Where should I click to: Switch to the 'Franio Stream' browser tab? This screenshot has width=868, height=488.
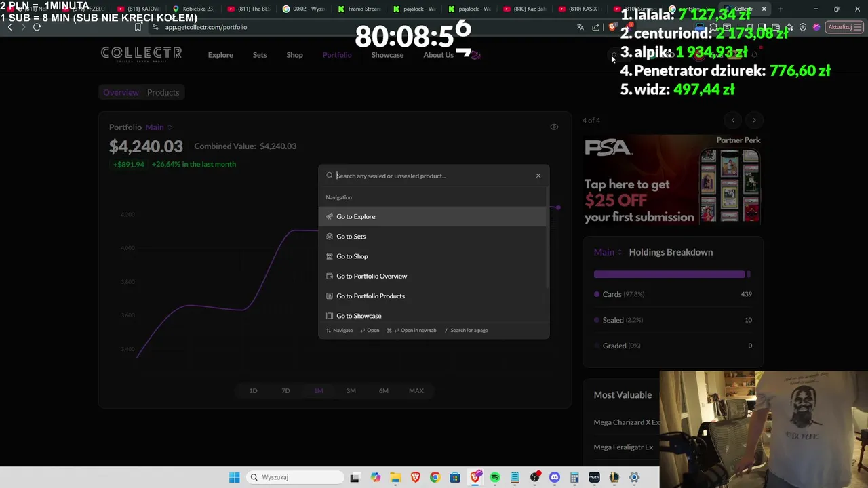[359, 9]
